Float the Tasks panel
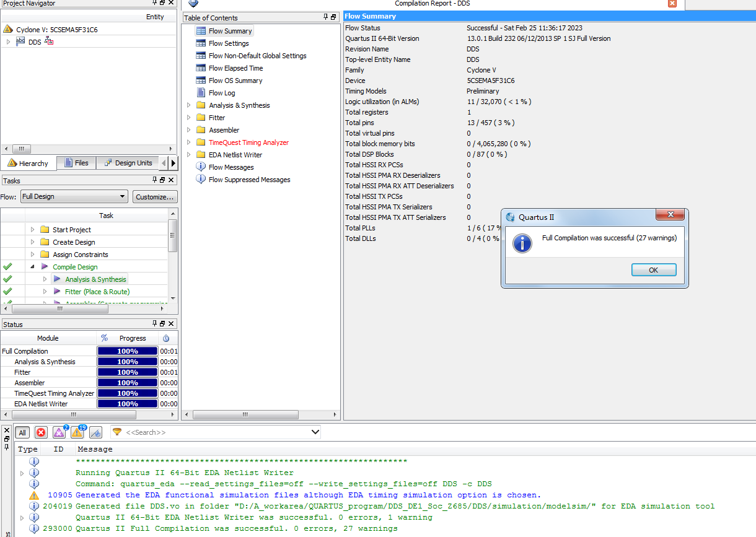The height and width of the screenshot is (537, 756). [162, 180]
